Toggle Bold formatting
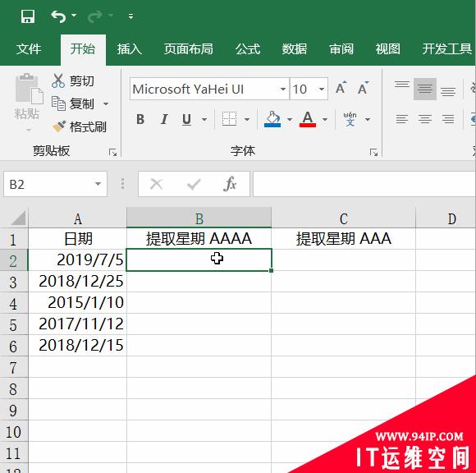This screenshot has height=473, width=476. [140, 119]
